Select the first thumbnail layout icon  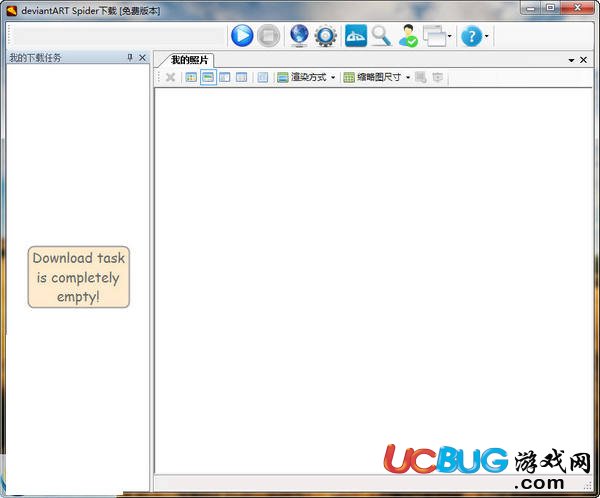click(x=191, y=77)
